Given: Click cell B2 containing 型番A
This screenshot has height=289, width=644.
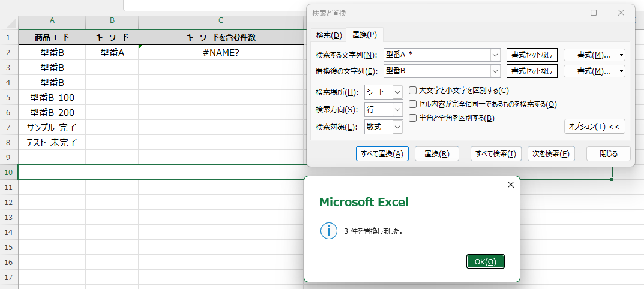Looking at the screenshot, I should [112, 53].
